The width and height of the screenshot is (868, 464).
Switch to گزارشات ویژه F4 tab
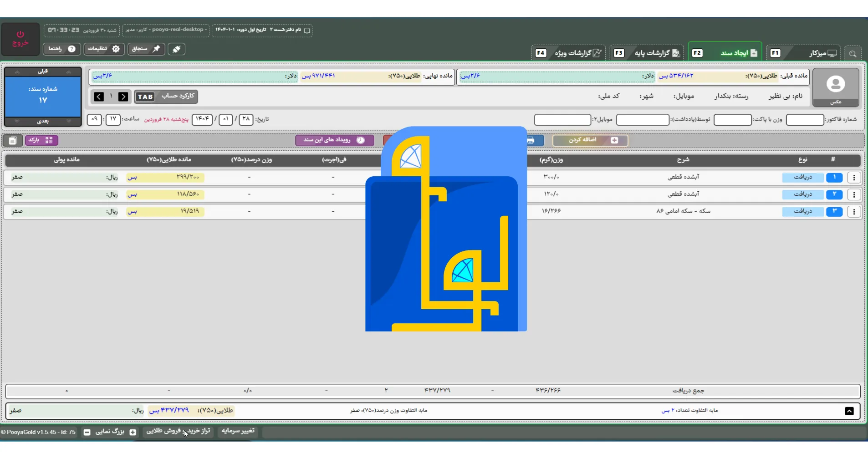[x=569, y=53]
